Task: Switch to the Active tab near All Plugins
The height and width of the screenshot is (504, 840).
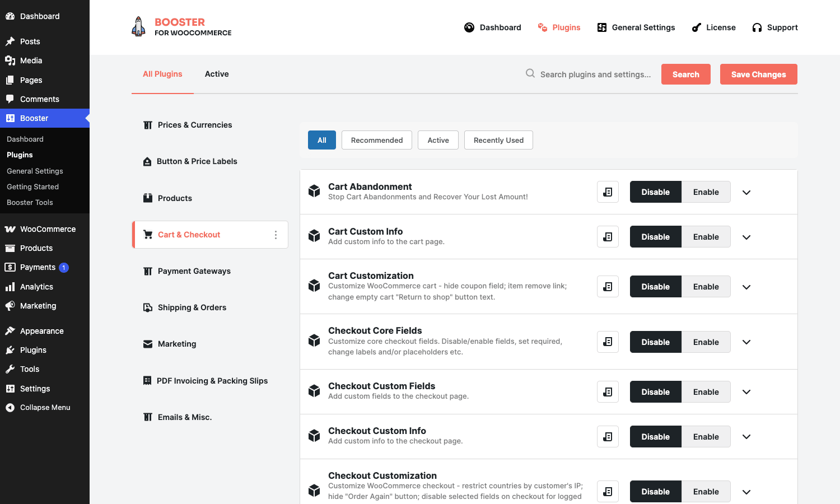Action: [217, 74]
